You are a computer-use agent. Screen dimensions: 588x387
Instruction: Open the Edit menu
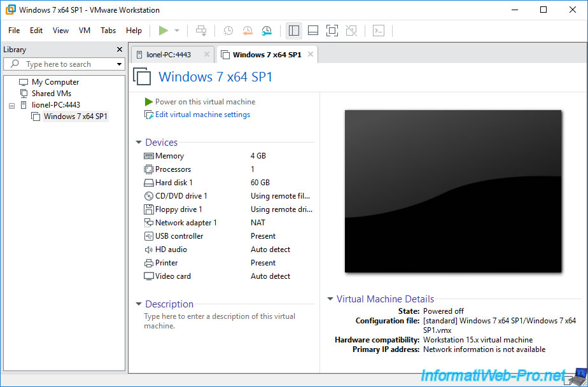[36, 31]
